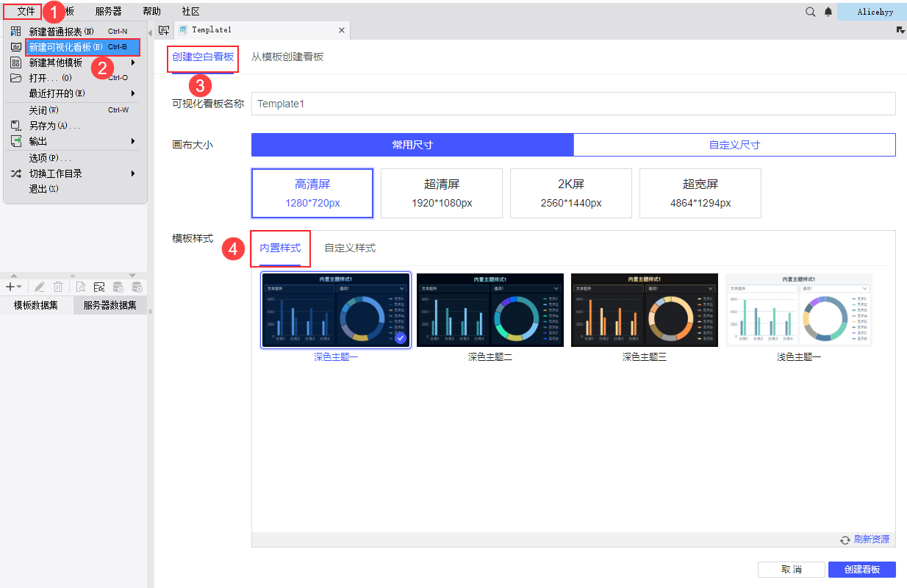This screenshot has width=907, height=588.
Task: Click the export icon beside 输出
Action: click(x=15, y=141)
